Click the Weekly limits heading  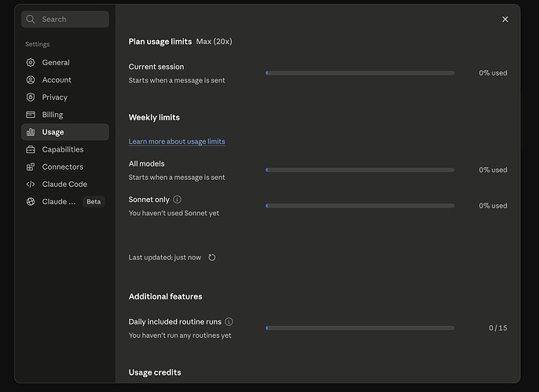tap(154, 118)
